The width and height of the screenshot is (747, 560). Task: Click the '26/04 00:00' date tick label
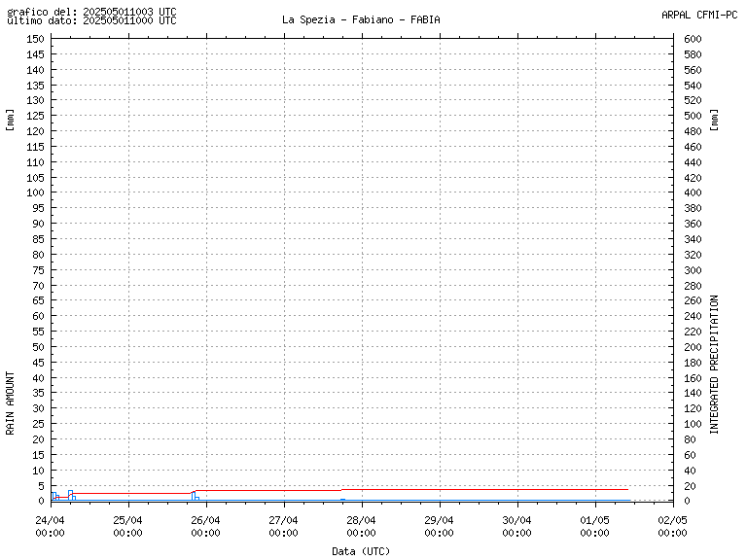tap(206, 526)
